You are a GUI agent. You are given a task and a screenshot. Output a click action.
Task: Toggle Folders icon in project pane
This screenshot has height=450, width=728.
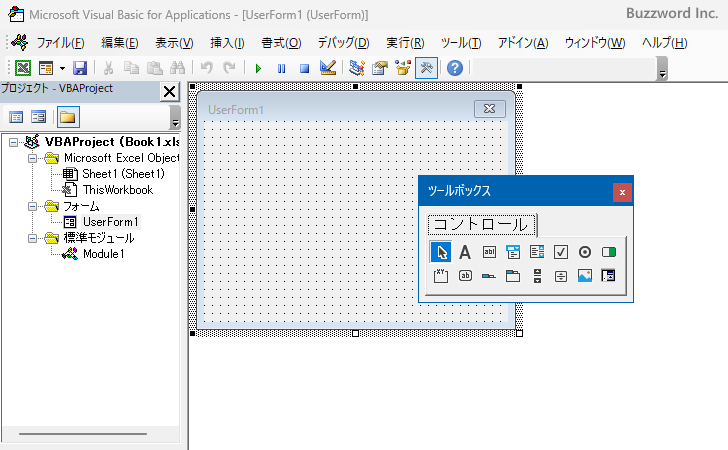(68, 117)
